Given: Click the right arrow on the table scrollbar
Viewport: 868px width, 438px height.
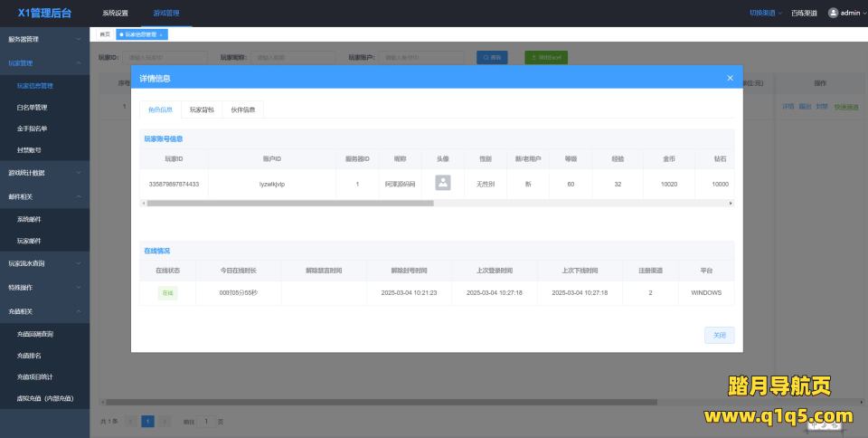Looking at the screenshot, I should [x=731, y=204].
